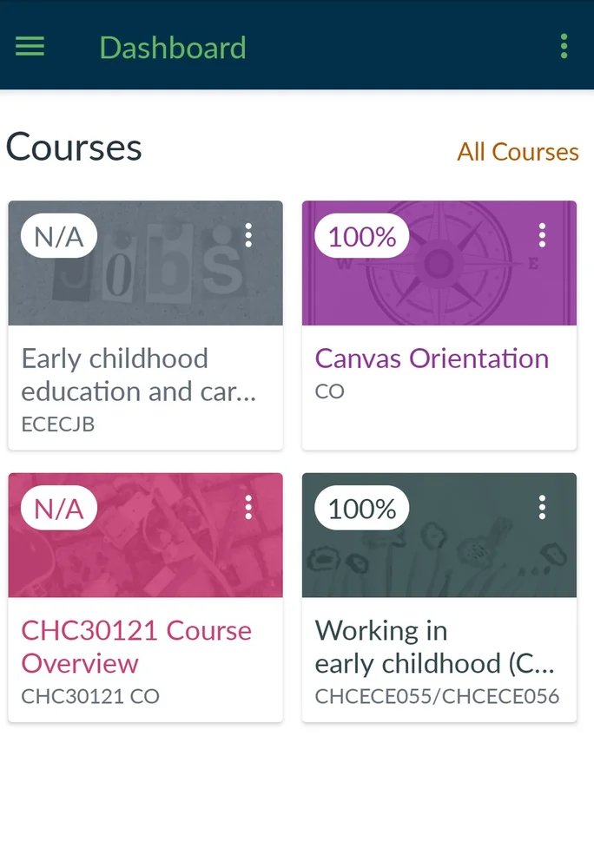This screenshot has height=868, width=594.
Task: Select the Early childhood education course title
Action: click(139, 375)
